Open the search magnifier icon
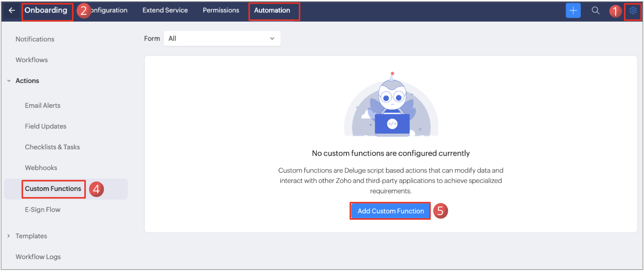The height and width of the screenshot is (272, 644). (595, 10)
